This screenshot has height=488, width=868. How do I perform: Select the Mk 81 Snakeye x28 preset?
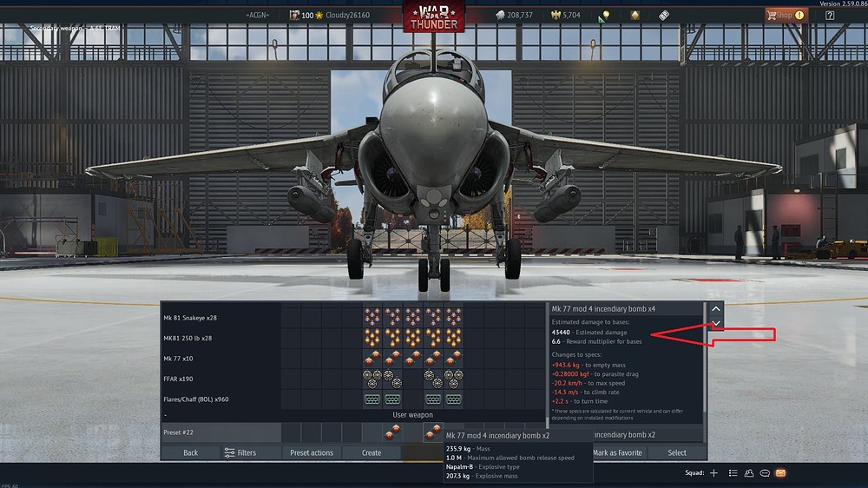tap(190, 318)
